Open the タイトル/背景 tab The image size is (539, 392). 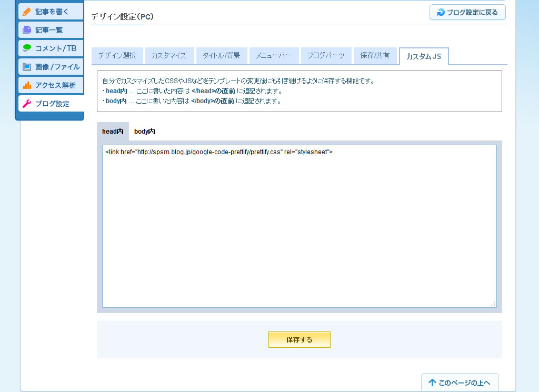222,56
